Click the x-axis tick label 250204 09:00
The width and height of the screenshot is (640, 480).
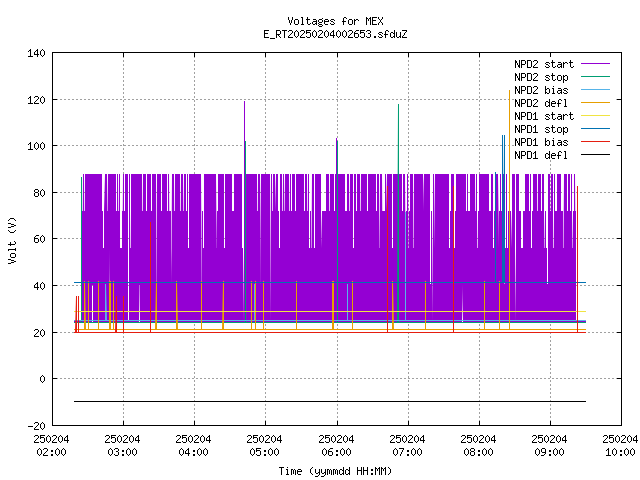point(549,446)
